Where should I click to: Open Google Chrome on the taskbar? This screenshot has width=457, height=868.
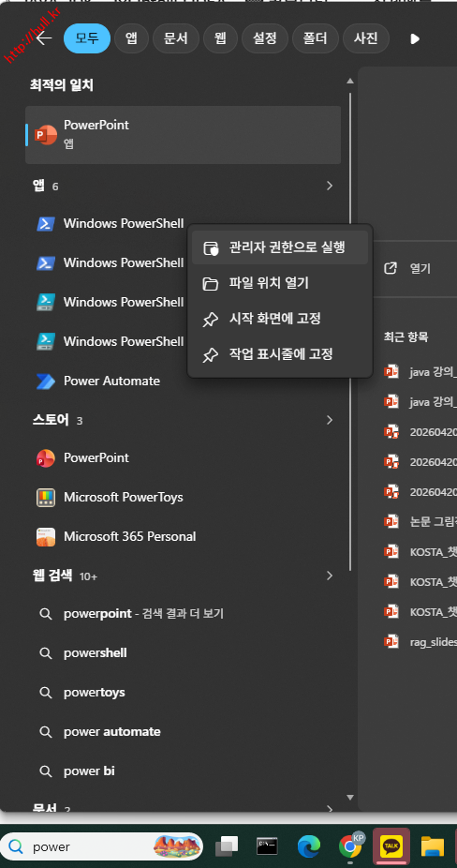[351, 846]
